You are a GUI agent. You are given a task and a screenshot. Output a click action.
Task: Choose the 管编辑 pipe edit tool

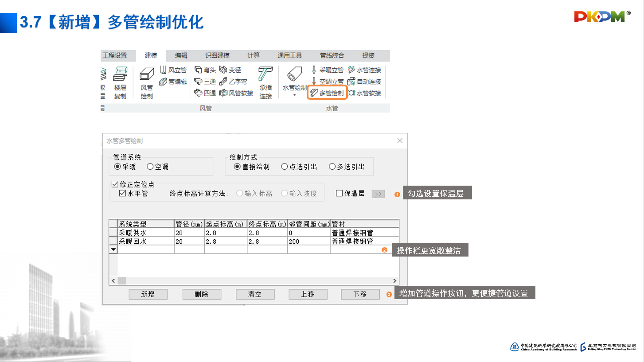click(x=172, y=82)
